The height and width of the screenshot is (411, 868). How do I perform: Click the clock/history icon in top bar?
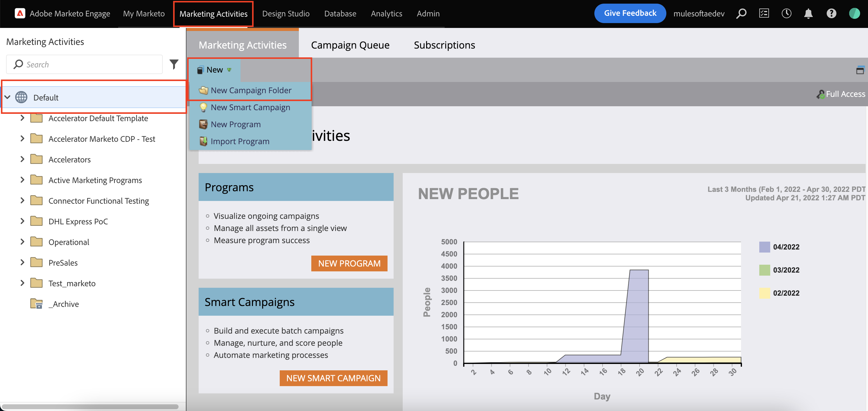point(787,13)
